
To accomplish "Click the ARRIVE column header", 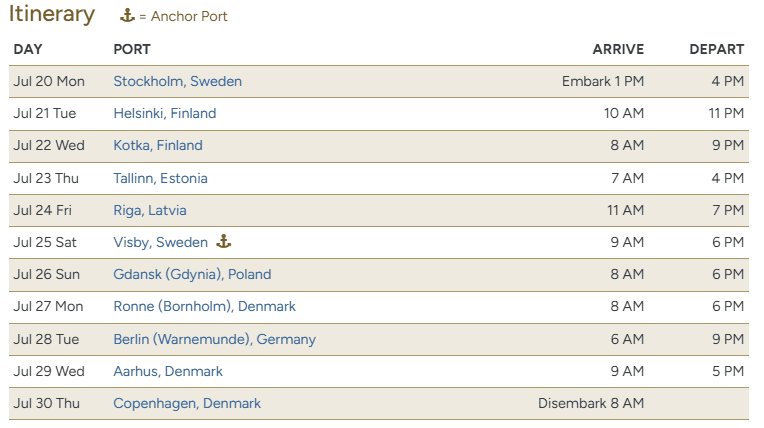I will pyautogui.click(x=618, y=49).
